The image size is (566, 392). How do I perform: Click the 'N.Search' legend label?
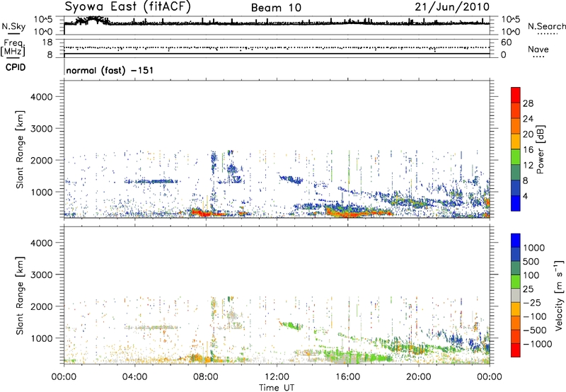(x=546, y=26)
